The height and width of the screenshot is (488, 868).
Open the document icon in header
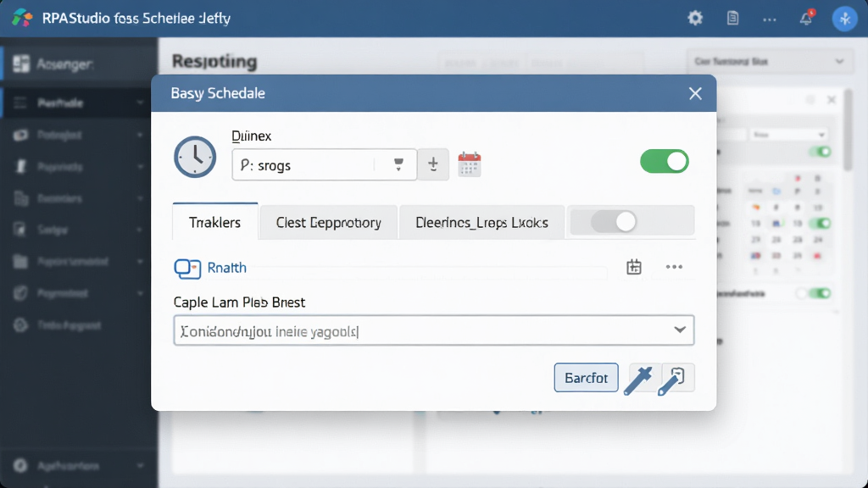click(x=732, y=19)
